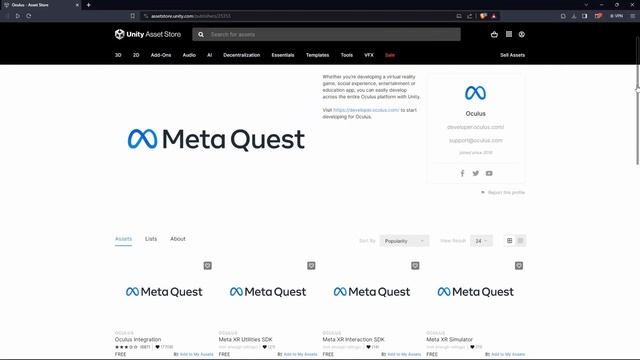Image resolution: width=640 pixels, height=360 pixels.
Task: Tick save checkbox on Oculus Integration card
Action: click(207, 266)
